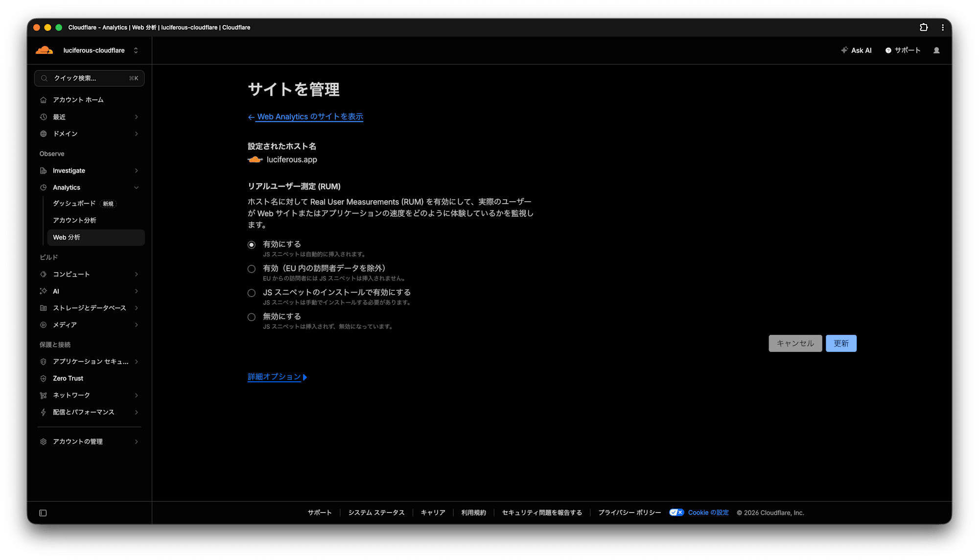This screenshot has width=979, height=560.
Task: Select 有効（EU 内の訪問者データを除外) radio option
Action: 252,269
